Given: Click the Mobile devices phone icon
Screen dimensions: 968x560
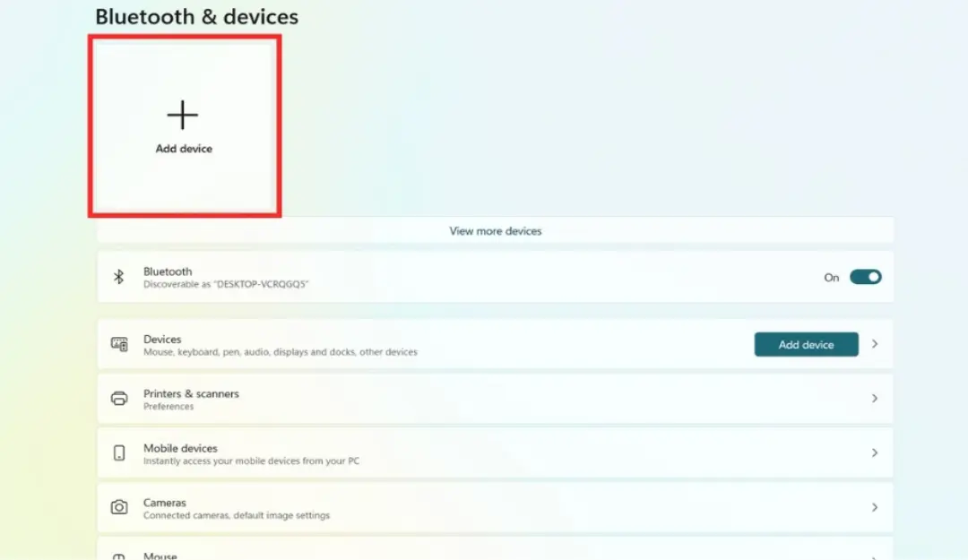Looking at the screenshot, I should [x=119, y=453].
